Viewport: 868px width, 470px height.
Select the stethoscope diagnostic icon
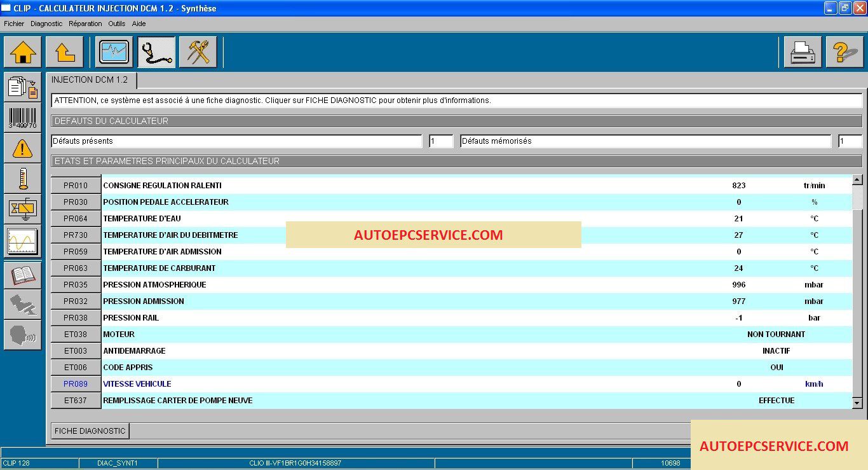click(x=156, y=52)
